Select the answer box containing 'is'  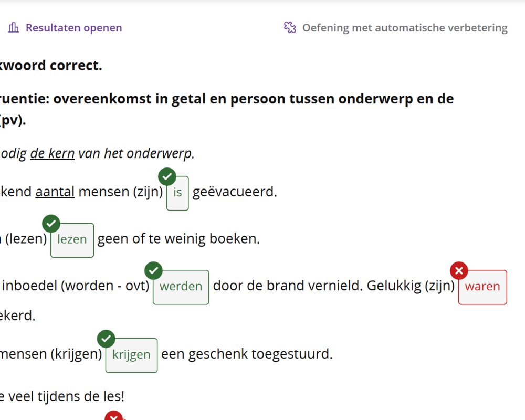[x=177, y=193]
